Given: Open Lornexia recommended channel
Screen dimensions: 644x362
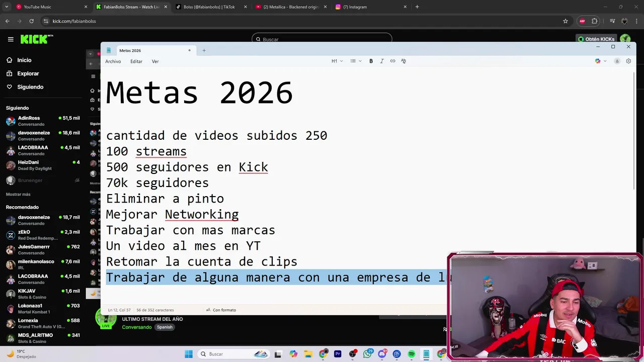Looking at the screenshot, I should 43,323.
